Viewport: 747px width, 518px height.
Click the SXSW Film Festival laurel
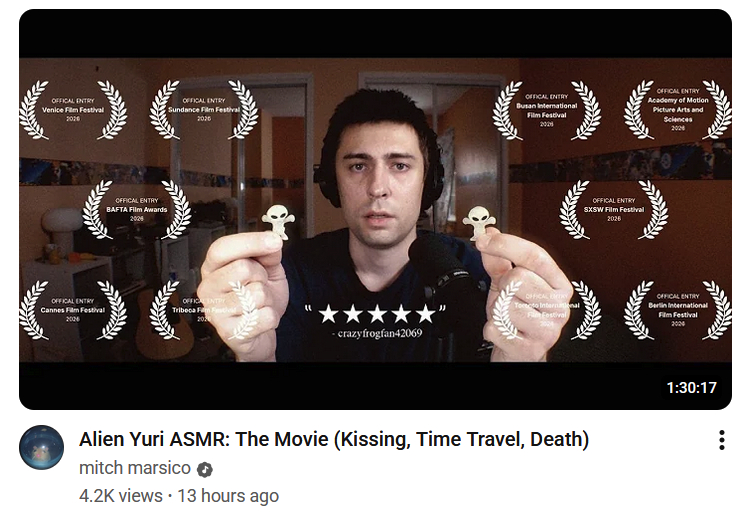tap(614, 210)
